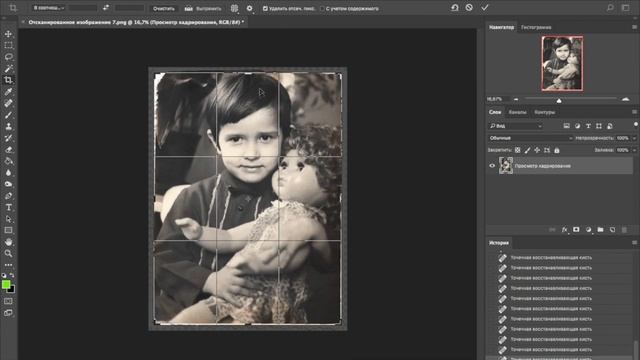Toggle Quick Mask mode icon
The width and height of the screenshot is (640, 360).
(8, 301)
